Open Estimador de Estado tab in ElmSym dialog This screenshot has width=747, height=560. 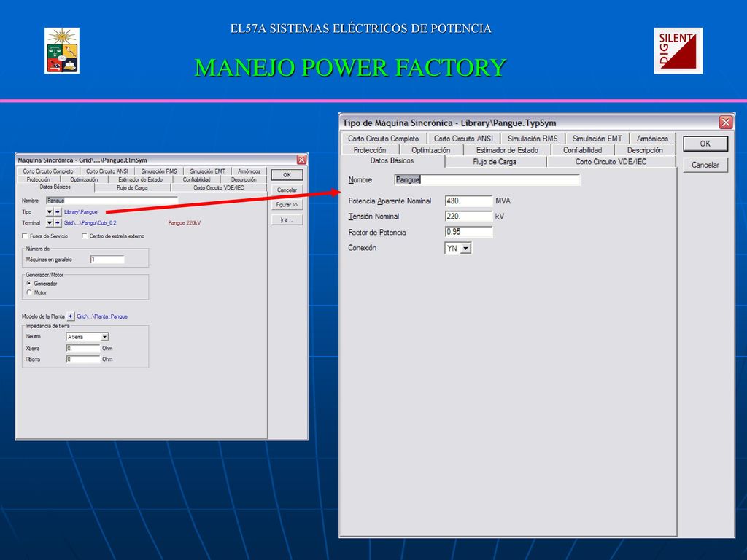[x=141, y=179]
